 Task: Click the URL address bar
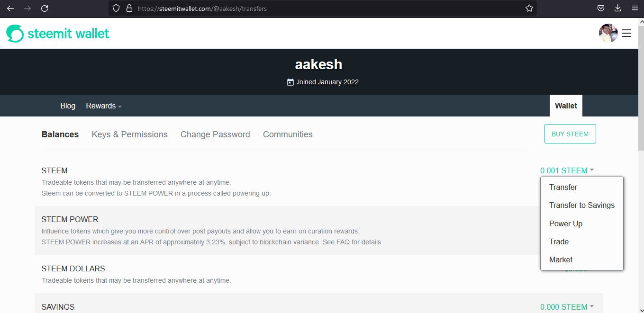[322, 8]
